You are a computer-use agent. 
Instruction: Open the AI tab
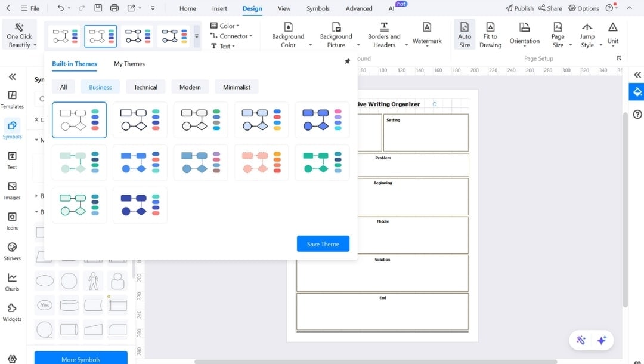tap(391, 8)
